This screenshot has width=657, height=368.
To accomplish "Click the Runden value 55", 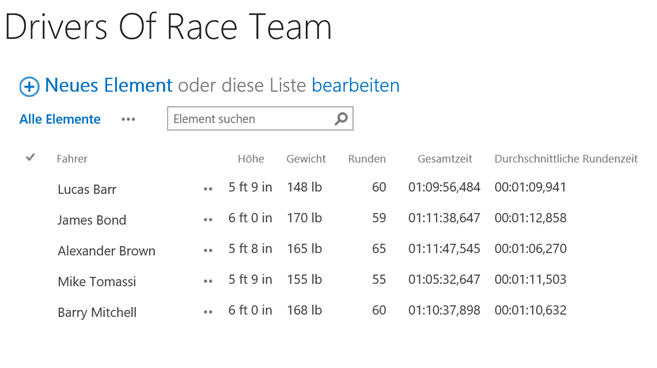I will click(379, 279).
